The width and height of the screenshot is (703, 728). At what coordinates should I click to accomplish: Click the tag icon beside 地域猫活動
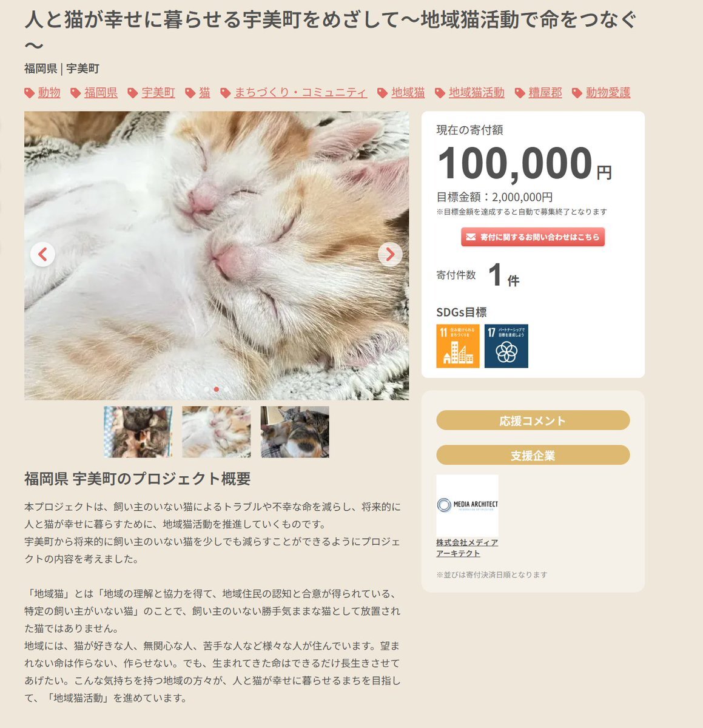pyautogui.click(x=440, y=93)
